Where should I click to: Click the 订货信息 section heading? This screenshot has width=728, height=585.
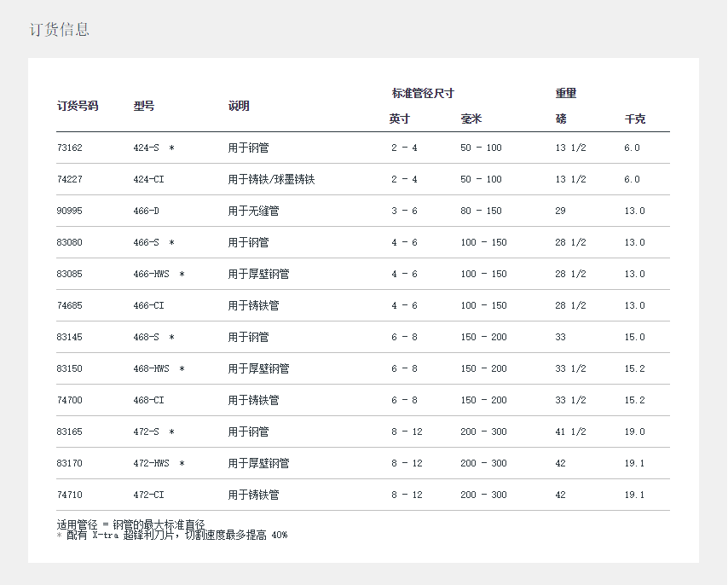pos(60,30)
